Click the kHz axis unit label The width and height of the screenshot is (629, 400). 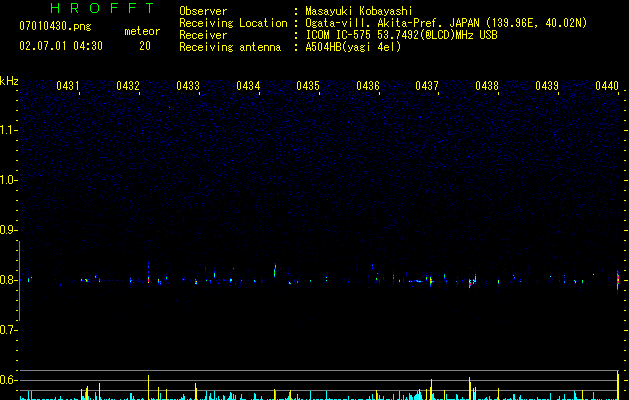click(9, 81)
